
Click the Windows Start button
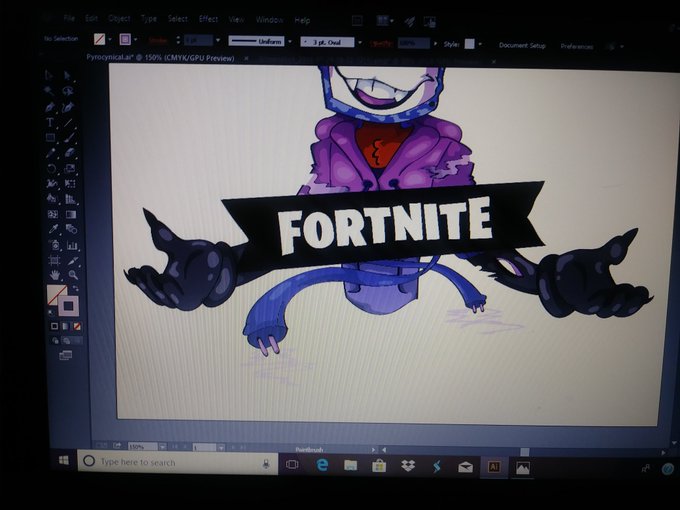coord(64,460)
